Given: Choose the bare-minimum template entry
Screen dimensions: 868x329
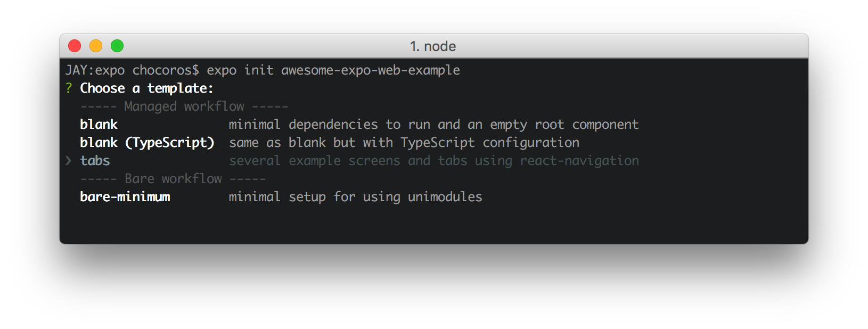Looking at the screenshot, I should click(x=125, y=197).
